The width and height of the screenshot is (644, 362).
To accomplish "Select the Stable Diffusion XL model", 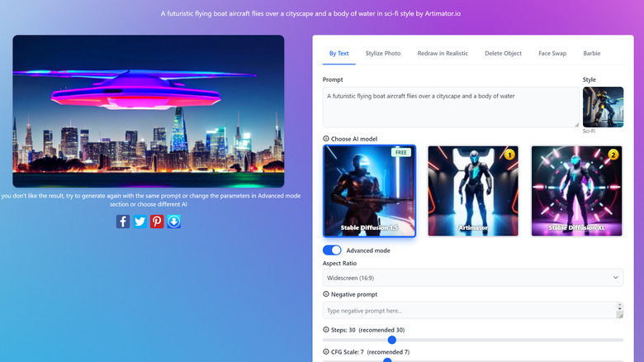I will click(x=576, y=191).
